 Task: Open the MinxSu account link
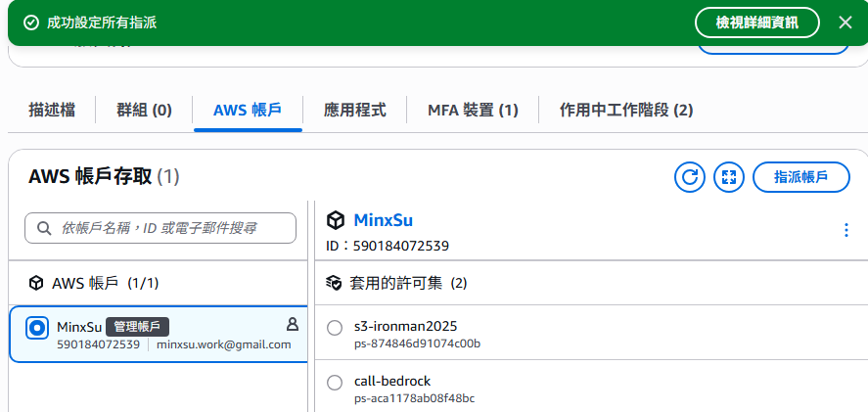383,220
